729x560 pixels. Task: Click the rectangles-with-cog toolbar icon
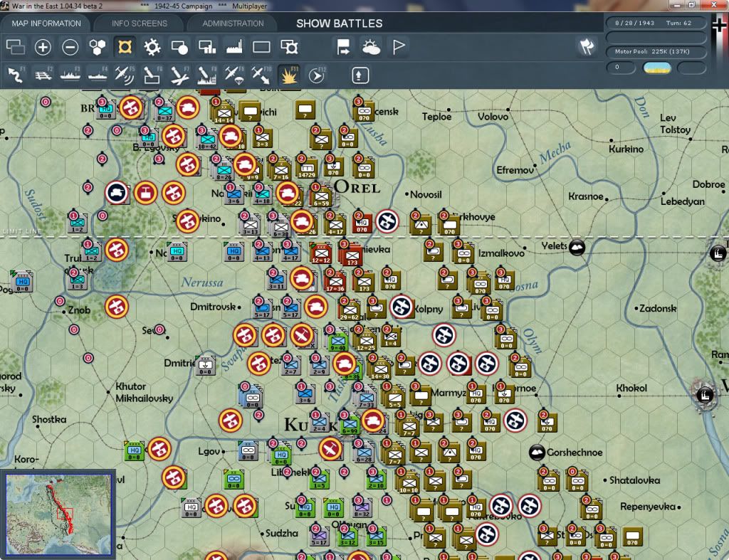(289, 47)
